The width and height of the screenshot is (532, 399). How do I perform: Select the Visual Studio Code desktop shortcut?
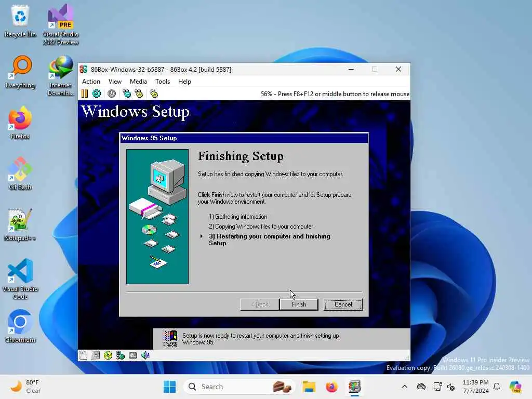pos(20,279)
